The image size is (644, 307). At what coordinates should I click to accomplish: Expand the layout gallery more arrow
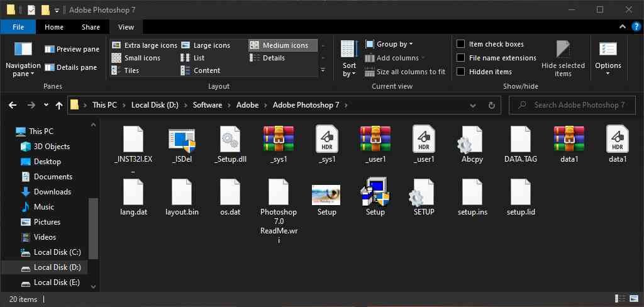tap(323, 70)
